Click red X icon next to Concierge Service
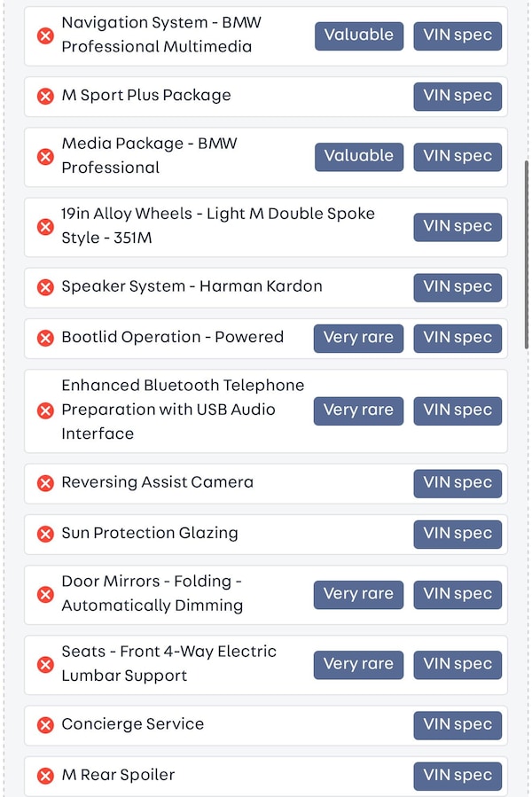The height and width of the screenshot is (797, 532). 45,725
